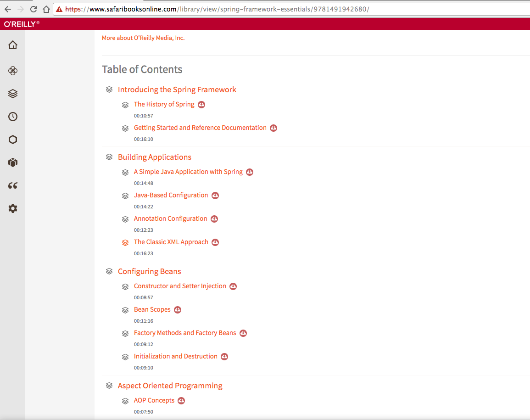Click queue icon beside Configuring Beans

(109, 271)
